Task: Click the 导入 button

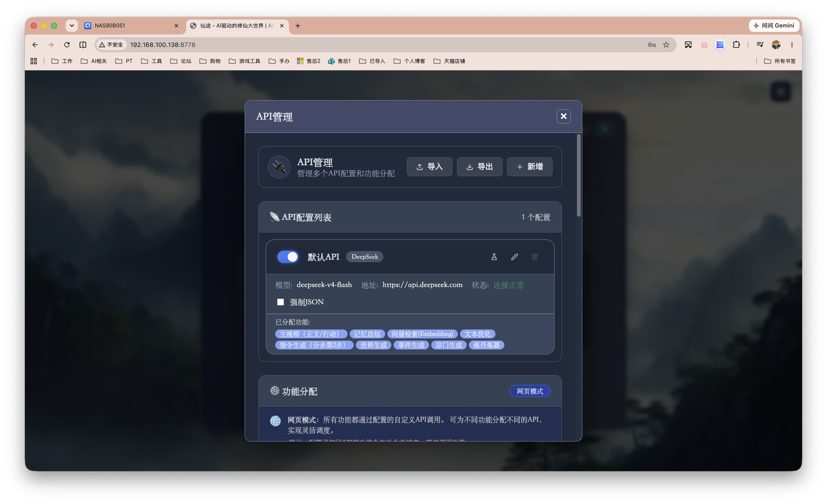Action: click(429, 167)
